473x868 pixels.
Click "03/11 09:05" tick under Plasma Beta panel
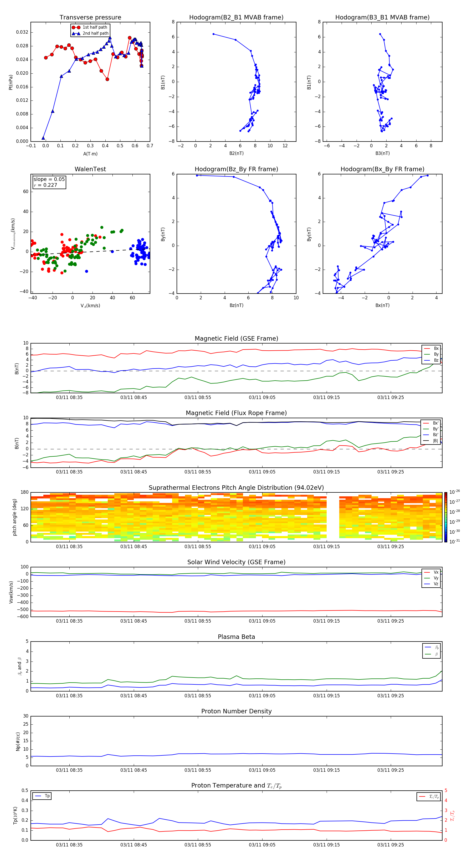(x=262, y=696)
